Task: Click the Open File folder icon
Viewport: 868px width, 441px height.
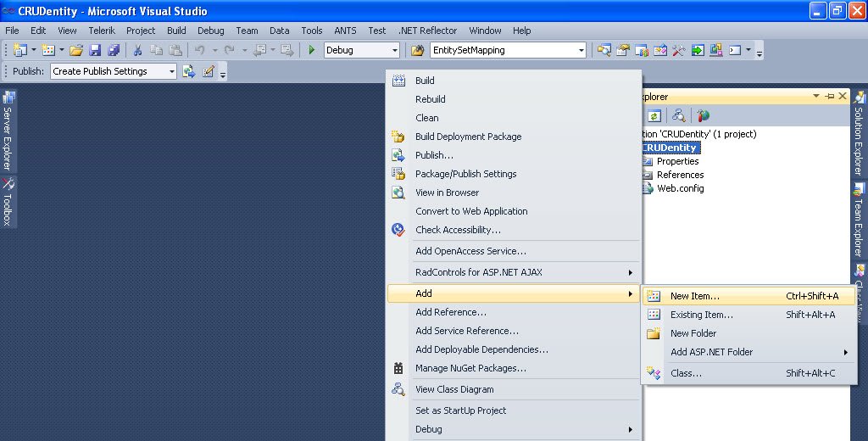Action: tap(76, 50)
